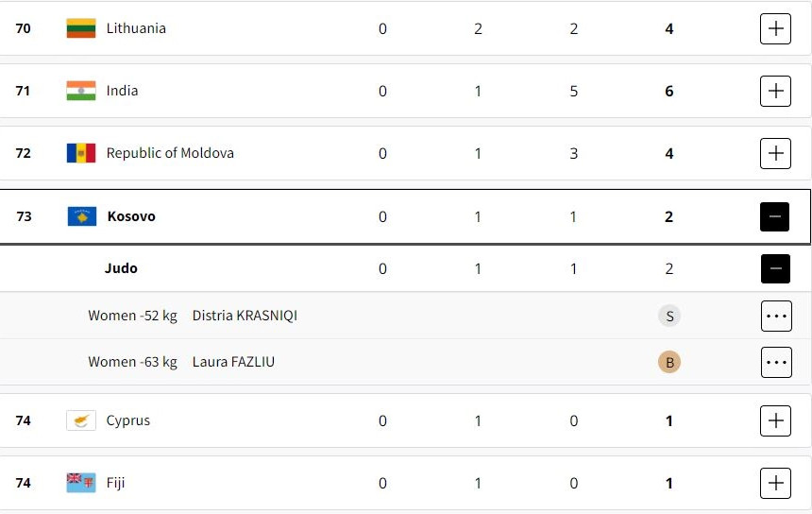Click the Cyprus flag icon
Viewport: 812px width, 514px height.
point(80,420)
